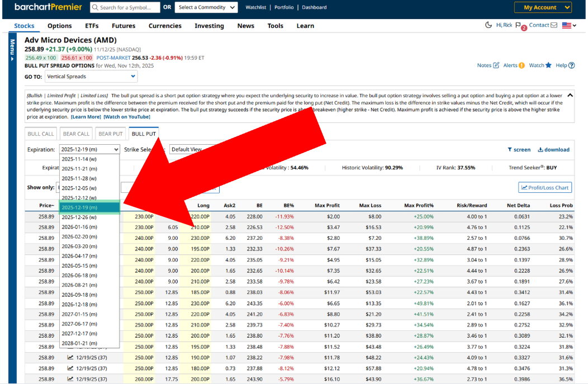The width and height of the screenshot is (588, 384).
Task: Click the Contact envelope icon
Action: [554, 25]
